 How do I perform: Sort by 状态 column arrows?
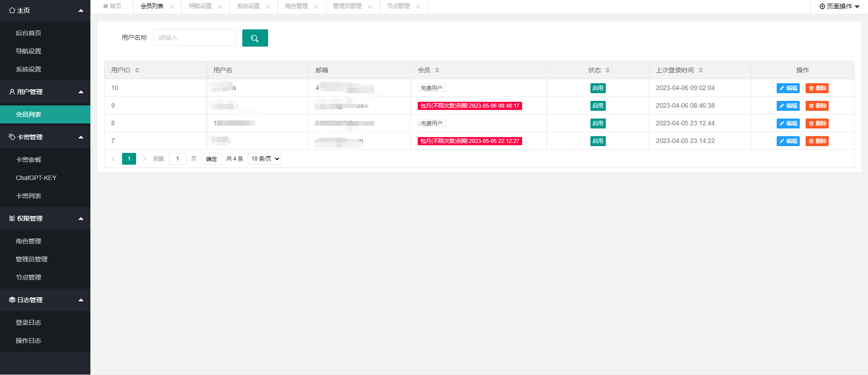coord(608,70)
